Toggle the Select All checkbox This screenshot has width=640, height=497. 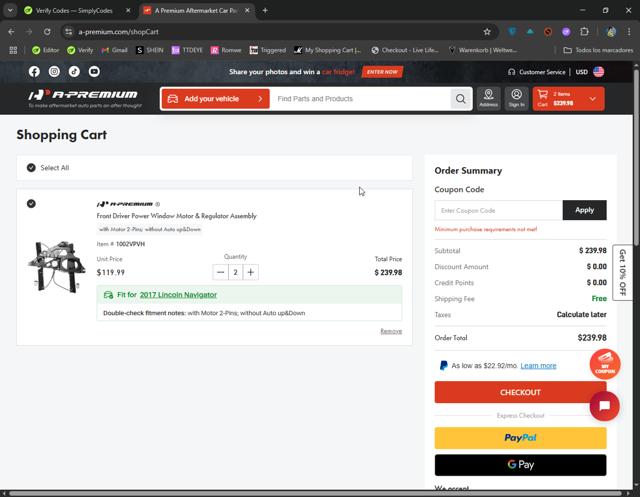pyautogui.click(x=31, y=168)
